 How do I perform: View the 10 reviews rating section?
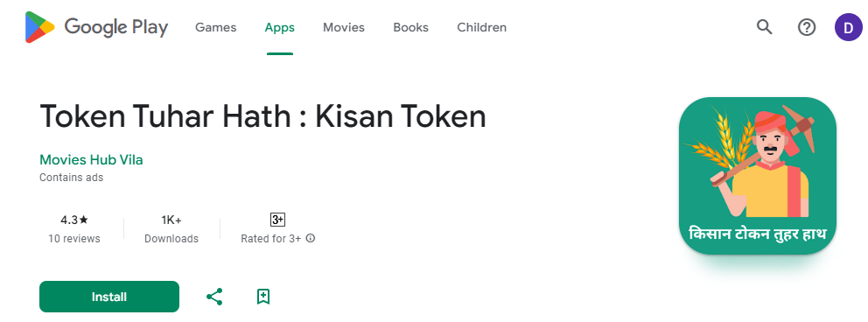click(x=74, y=229)
